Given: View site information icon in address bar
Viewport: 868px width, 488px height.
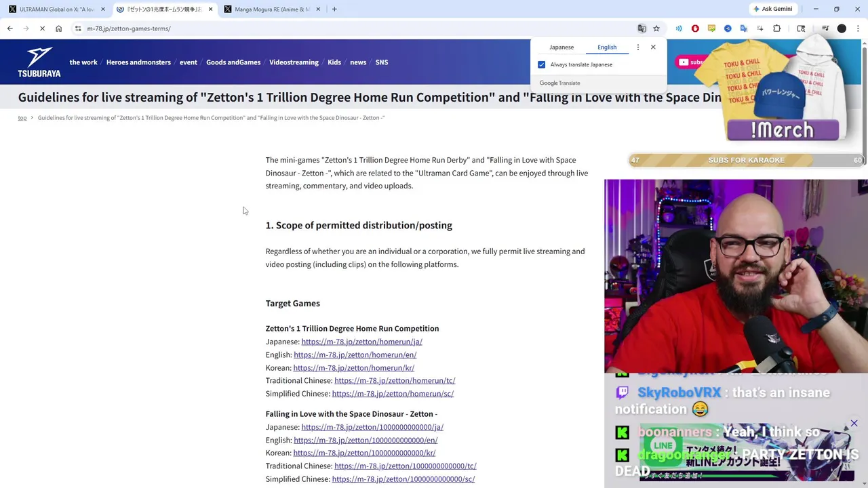Looking at the screenshot, I should pyautogui.click(x=78, y=28).
